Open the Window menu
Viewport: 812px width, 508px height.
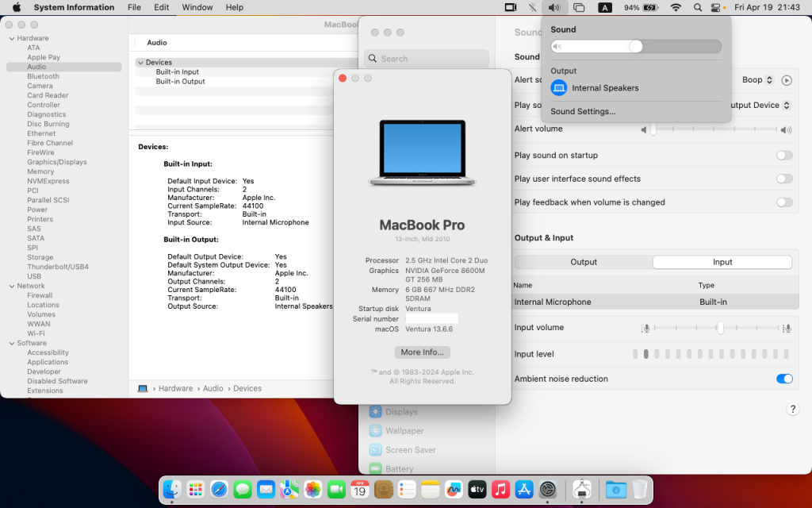click(x=197, y=7)
